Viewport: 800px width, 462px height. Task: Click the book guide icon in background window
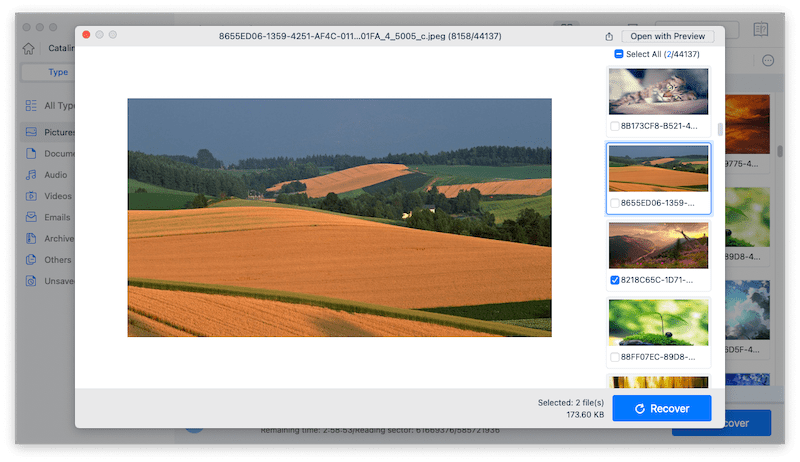point(761,29)
